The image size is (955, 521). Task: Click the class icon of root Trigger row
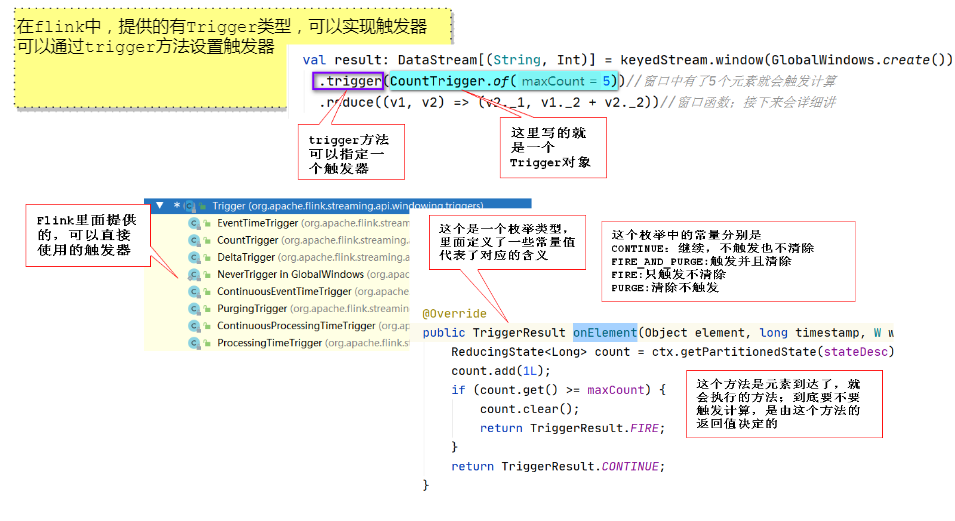tap(189, 206)
